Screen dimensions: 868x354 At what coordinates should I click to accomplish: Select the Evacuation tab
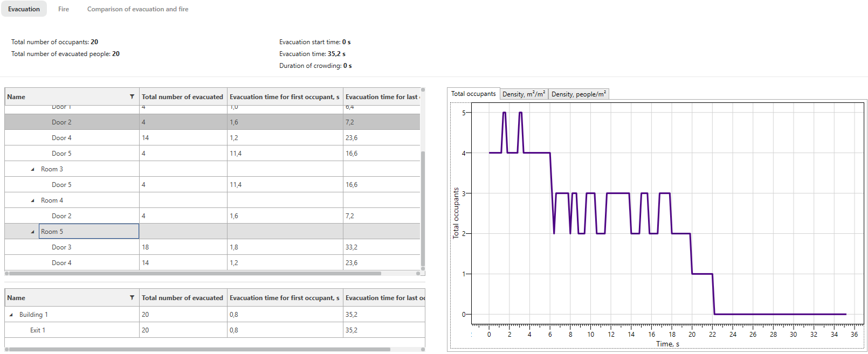pos(24,9)
